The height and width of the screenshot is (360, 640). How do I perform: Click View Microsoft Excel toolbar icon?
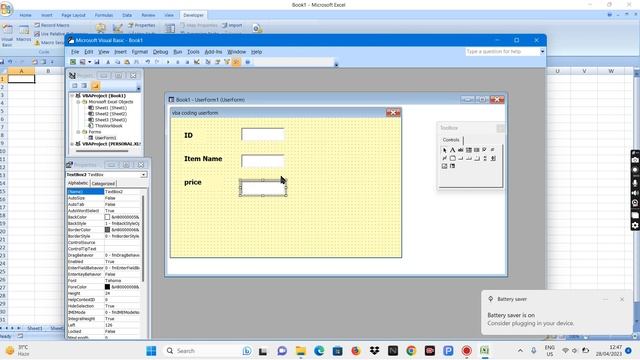[73, 62]
